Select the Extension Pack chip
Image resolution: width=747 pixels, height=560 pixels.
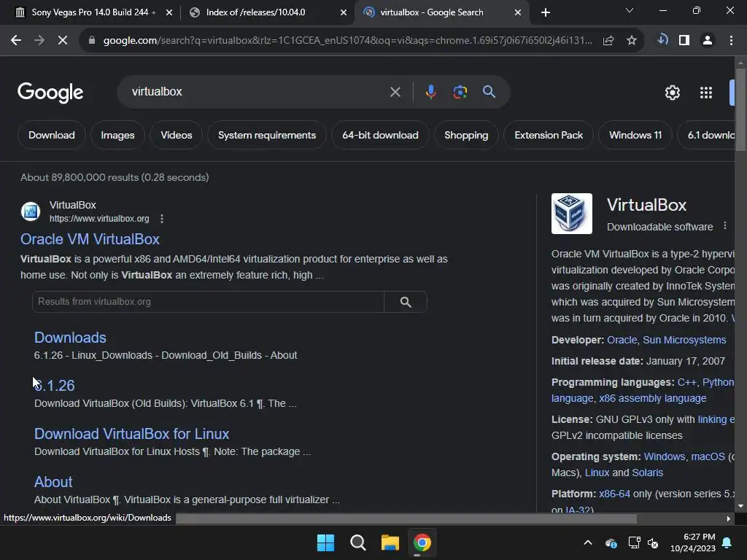pos(549,135)
